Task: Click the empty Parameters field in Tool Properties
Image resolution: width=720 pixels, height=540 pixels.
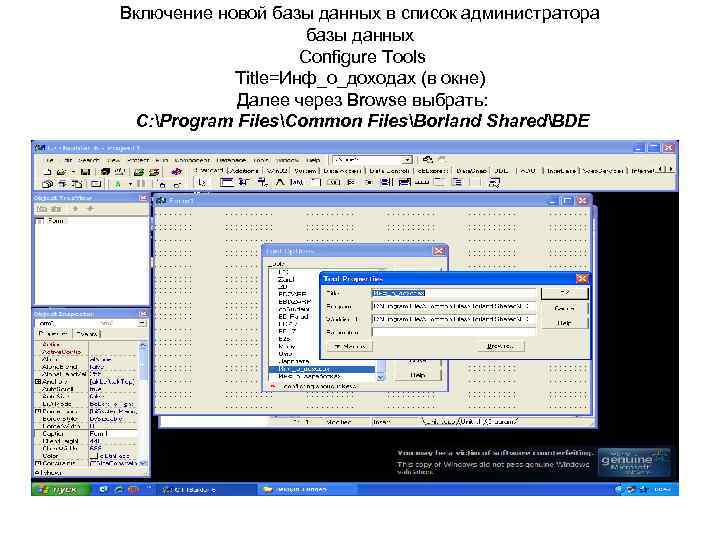Action: tap(453, 332)
